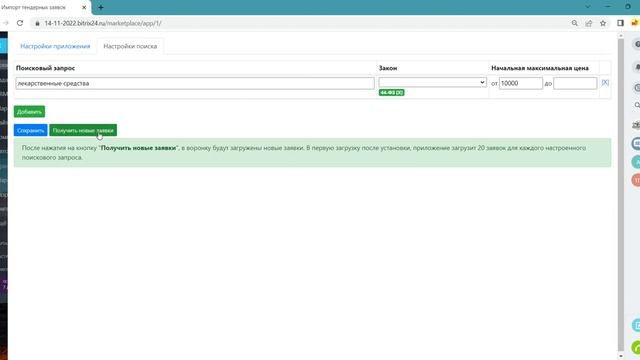Click the zoom magnifier icon in address bar

coord(574,23)
